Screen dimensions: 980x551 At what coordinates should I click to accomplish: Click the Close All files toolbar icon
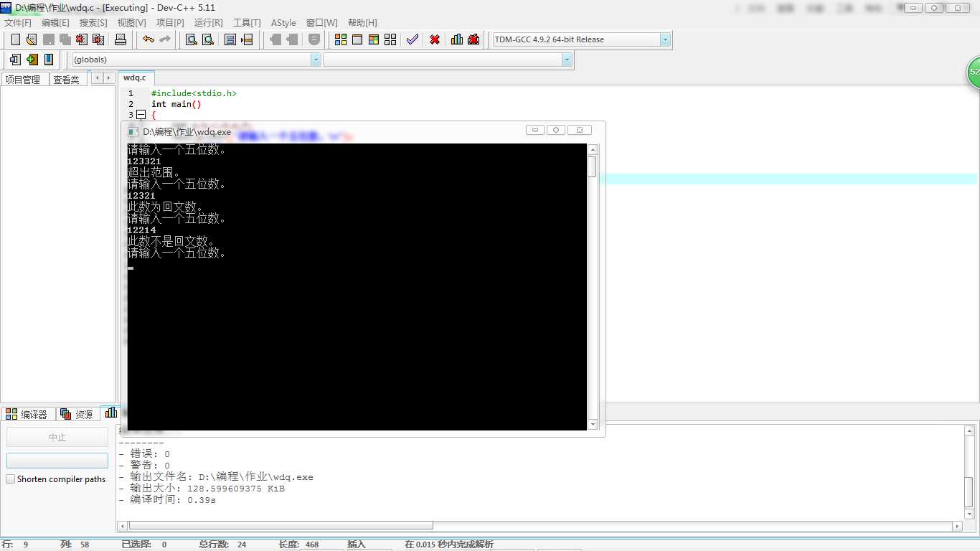(98, 39)
